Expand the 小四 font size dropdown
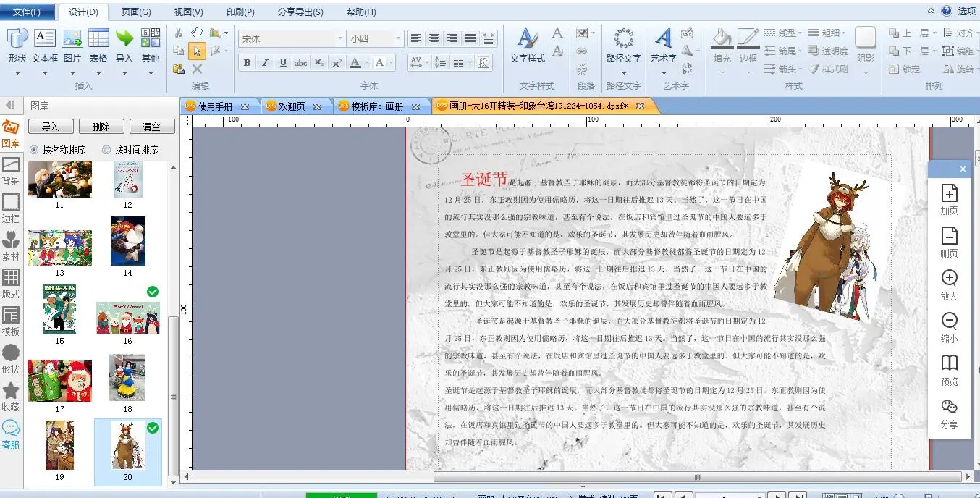This screenshot has height=498, width=980. click(x=397, y=38)
